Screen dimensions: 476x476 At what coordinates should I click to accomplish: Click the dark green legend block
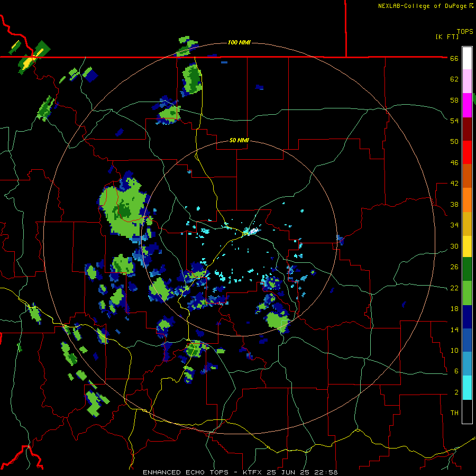[x=467, y=269]
